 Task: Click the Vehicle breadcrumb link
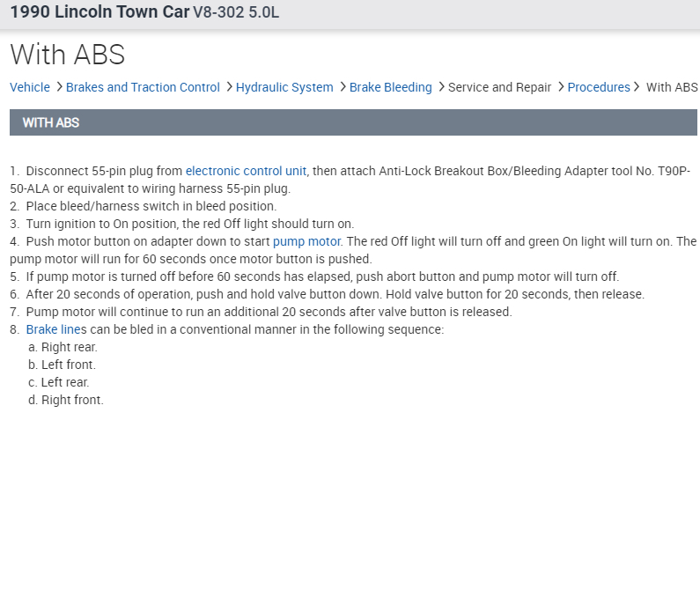click(30, 87)
